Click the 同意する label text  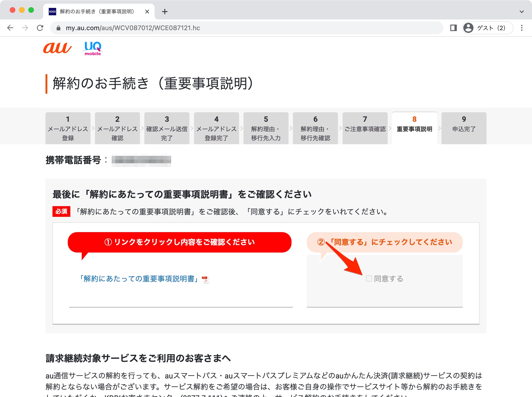(x=389, y=279)
